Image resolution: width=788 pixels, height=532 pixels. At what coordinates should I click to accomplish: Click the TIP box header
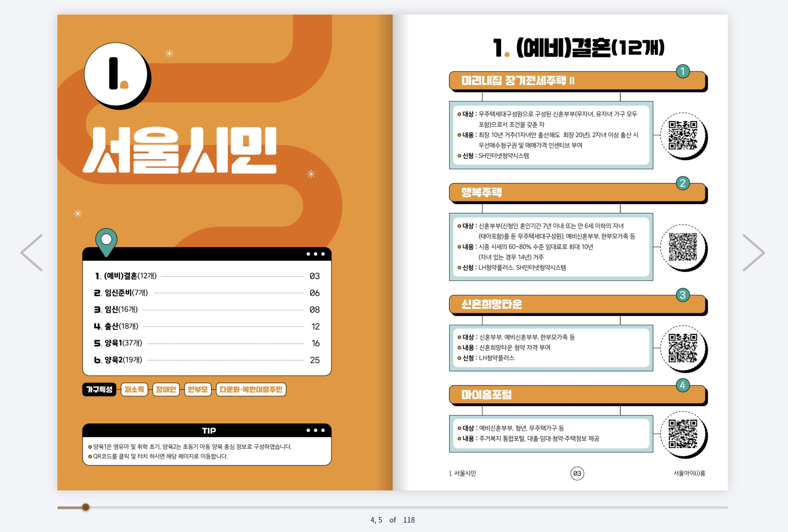click(x=207, y=430)
